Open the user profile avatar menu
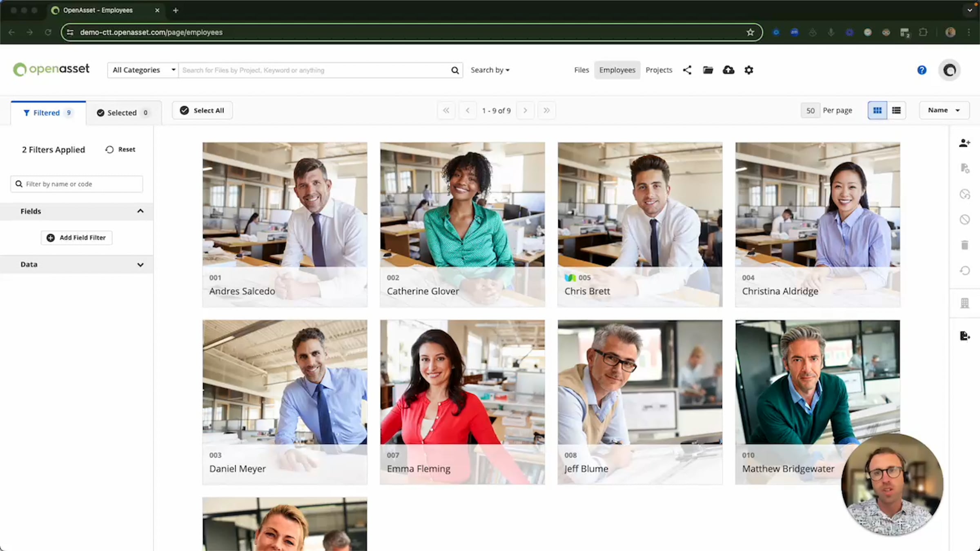Screen dimensions: 980x551 click(950, 70)
